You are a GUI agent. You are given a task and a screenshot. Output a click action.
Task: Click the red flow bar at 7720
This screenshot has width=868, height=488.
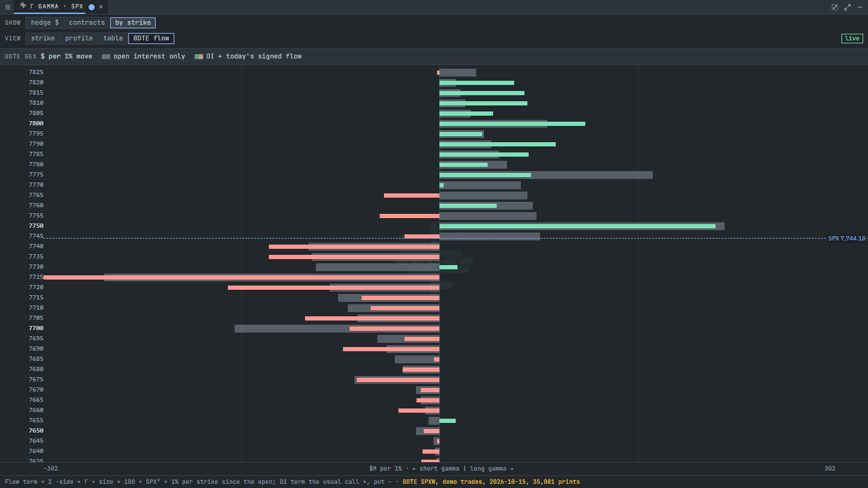333,287
